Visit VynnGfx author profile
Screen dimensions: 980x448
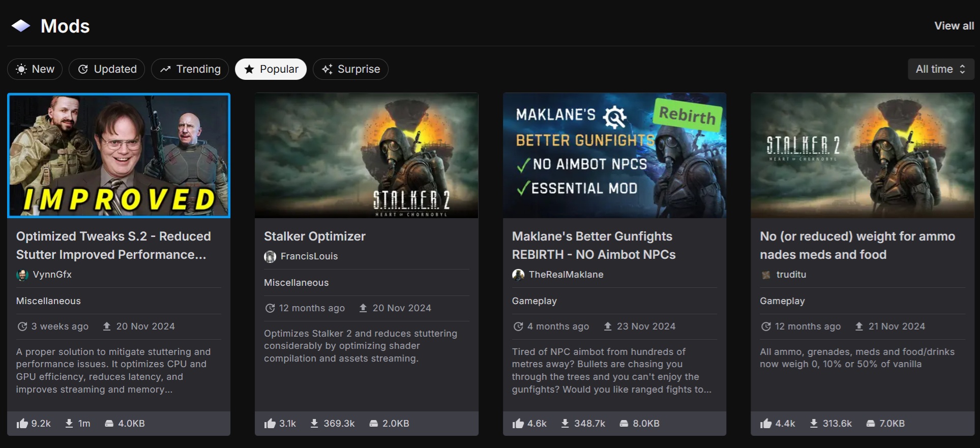pyautogui.click(x=52, y=275)
